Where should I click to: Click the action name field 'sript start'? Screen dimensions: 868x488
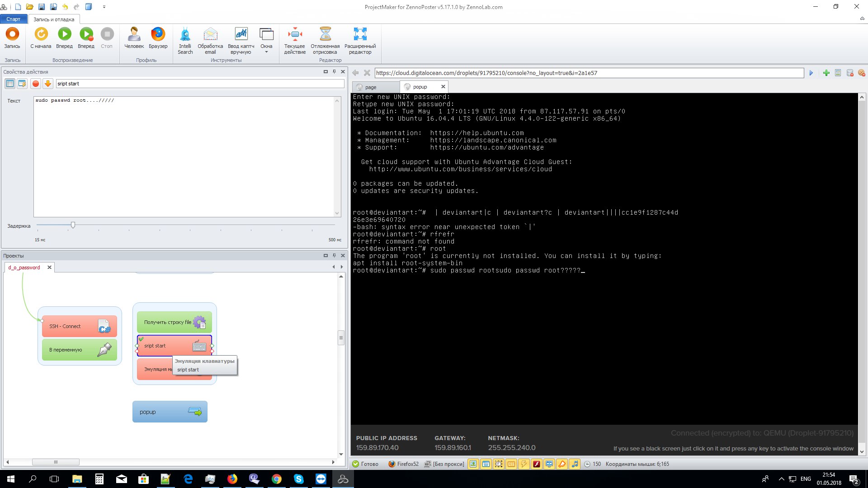(x=200, y=84)
